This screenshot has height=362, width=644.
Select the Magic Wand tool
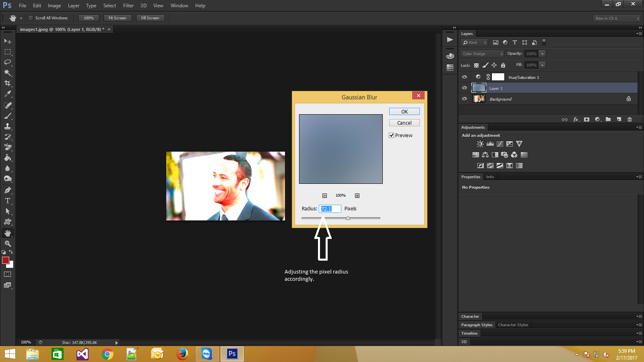pyautogui.click(x=8, y=72)
